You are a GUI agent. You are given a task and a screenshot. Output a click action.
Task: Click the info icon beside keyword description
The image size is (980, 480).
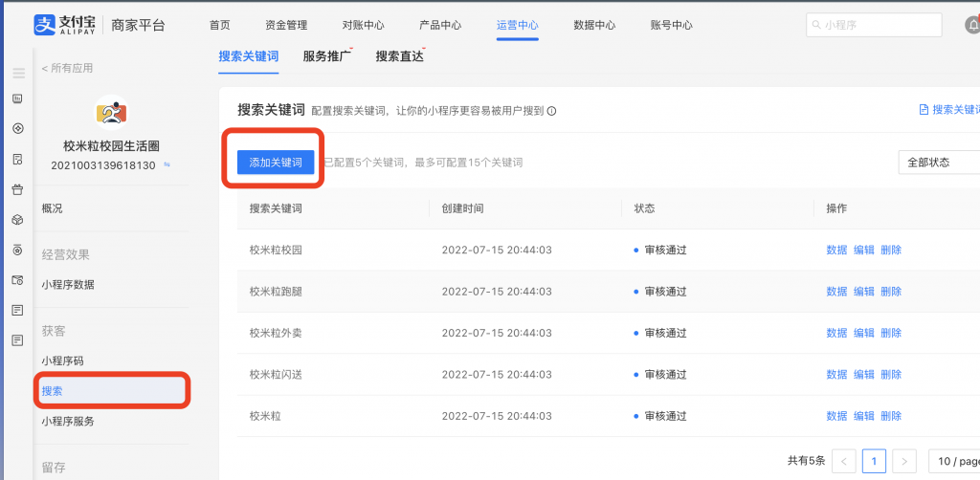pyautogui.click(x=552, y=111)
